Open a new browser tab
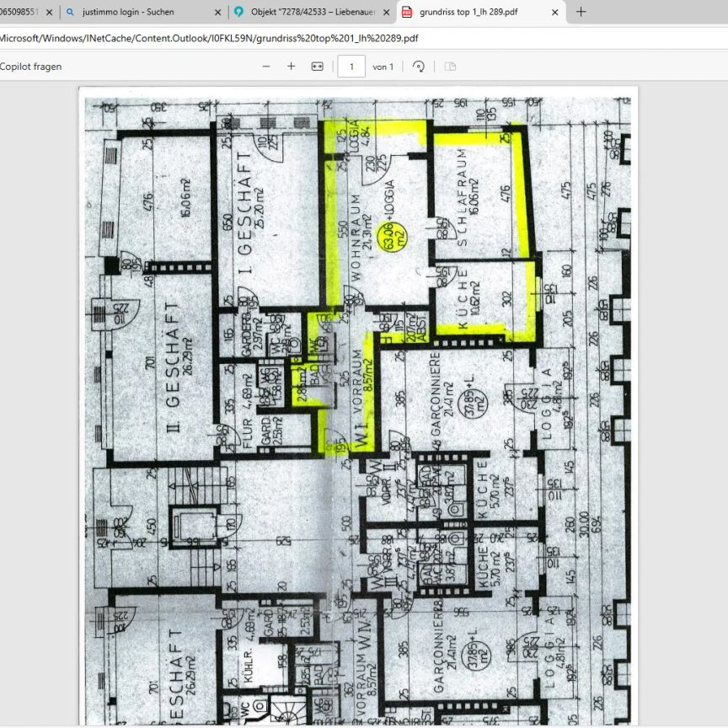 coord(581,12)
